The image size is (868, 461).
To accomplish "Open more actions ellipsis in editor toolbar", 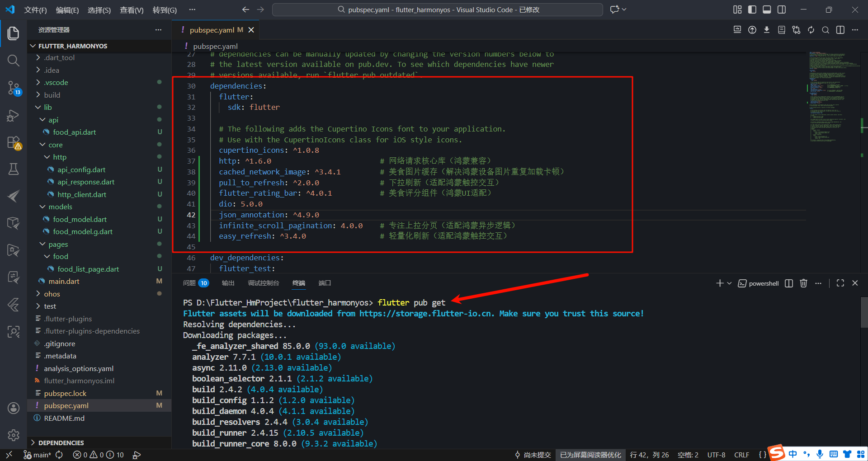I will coord(855,30).
